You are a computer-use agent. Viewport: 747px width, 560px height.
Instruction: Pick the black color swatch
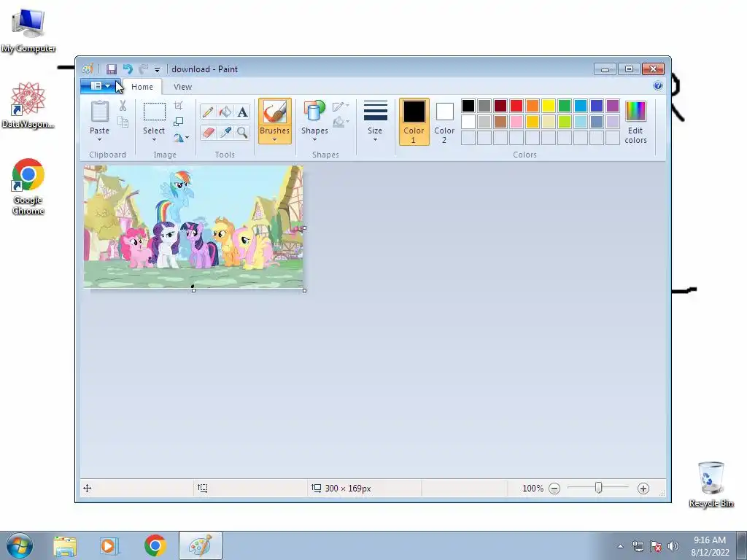[468, 106]
